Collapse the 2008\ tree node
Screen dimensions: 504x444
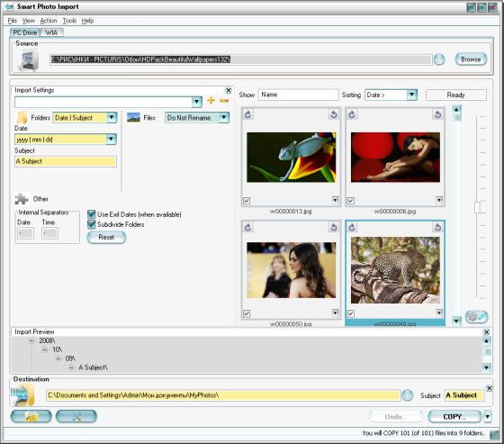click(31, 340)
